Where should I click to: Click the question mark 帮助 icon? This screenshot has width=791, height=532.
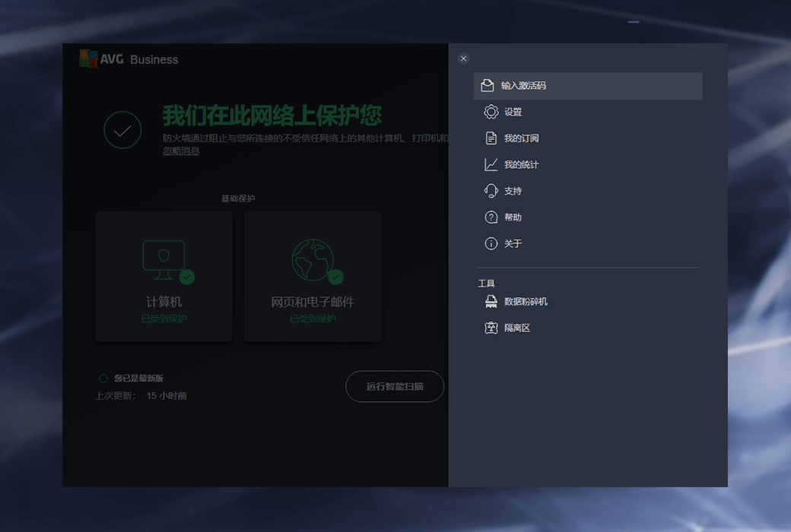point(491,217)
